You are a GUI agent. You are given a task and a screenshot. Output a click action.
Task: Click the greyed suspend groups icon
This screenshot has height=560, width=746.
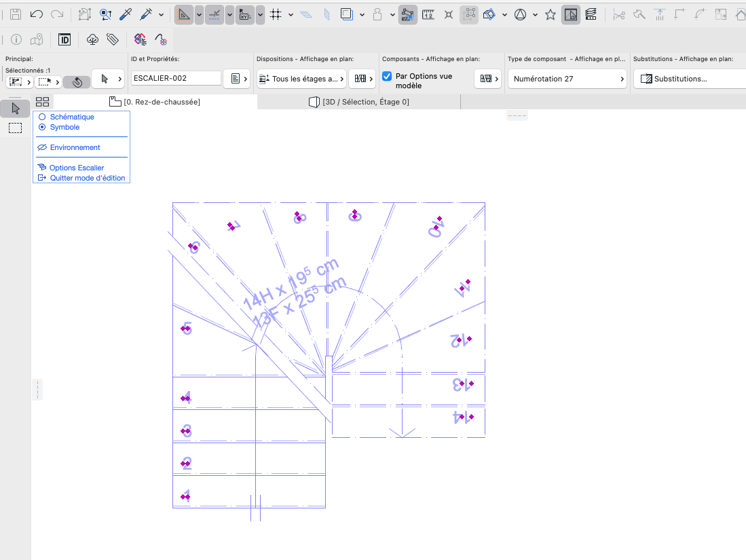point(468,15)
